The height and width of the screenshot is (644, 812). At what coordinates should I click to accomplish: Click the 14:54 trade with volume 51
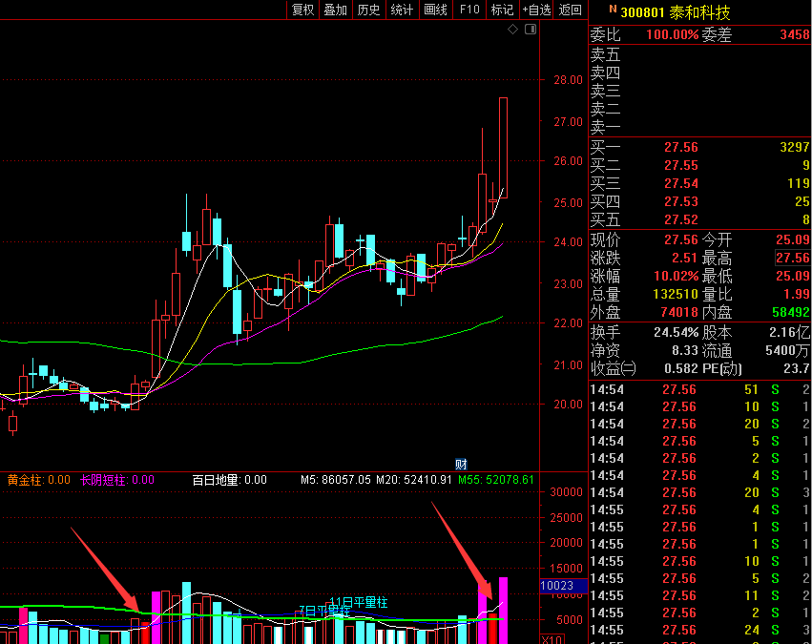[699, 390]
